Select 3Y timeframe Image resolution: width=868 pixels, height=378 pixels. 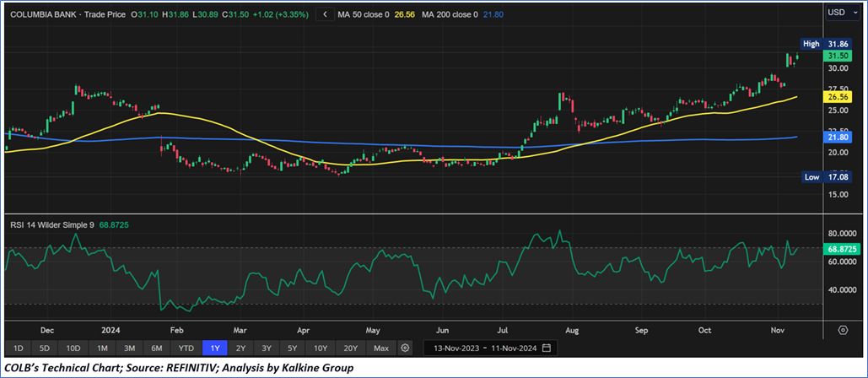point(267,348)
